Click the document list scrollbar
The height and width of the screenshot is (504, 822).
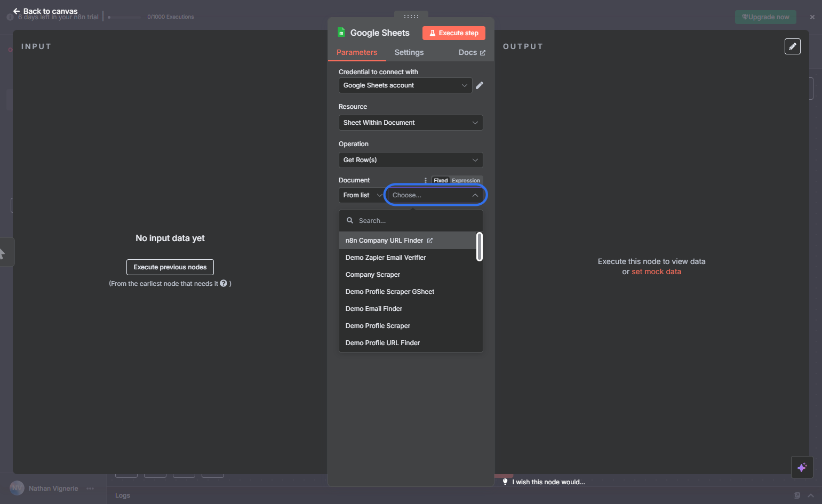pos(480,247)
